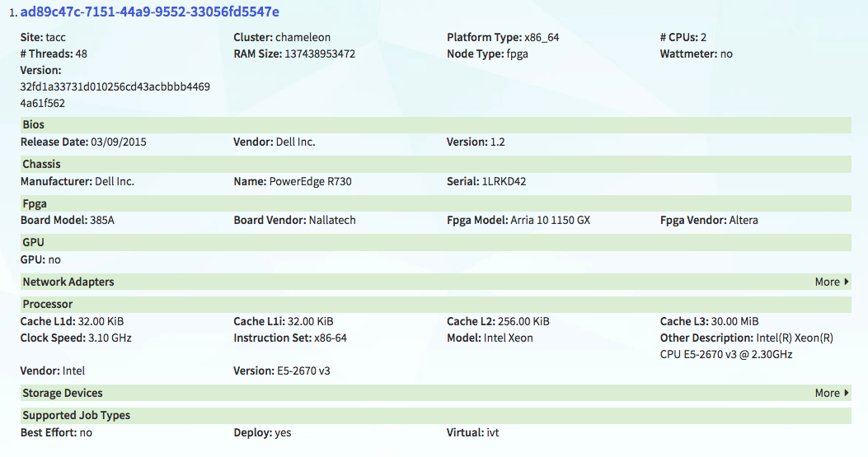Expand Storage Devices with More arrow
Screen dimensions: 868x457
point(832,393)
